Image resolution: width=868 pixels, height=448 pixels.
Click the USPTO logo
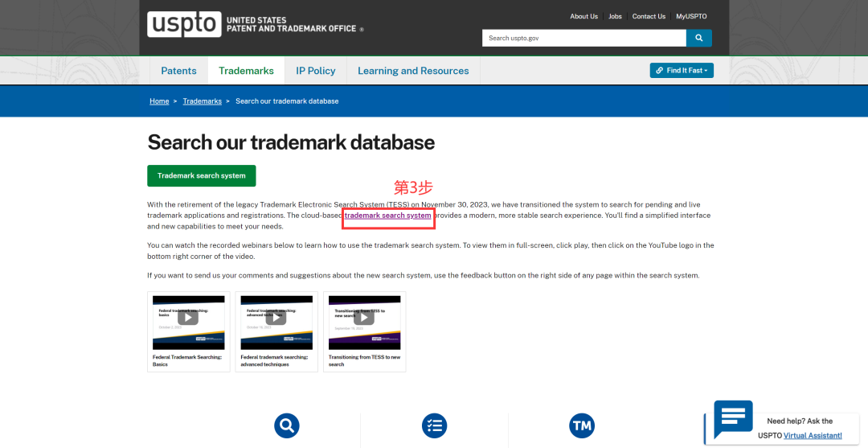pyautogui.click(x=184, y=24)
